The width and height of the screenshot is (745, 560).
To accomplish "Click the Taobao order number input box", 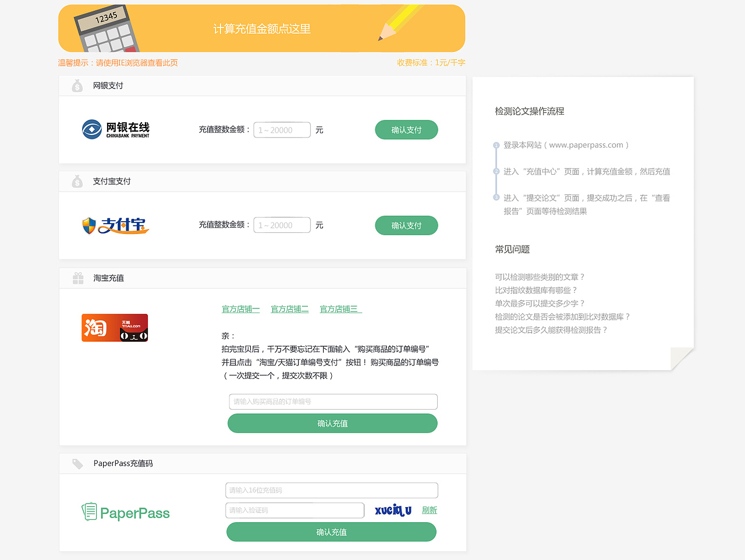I will click(332, 402).
